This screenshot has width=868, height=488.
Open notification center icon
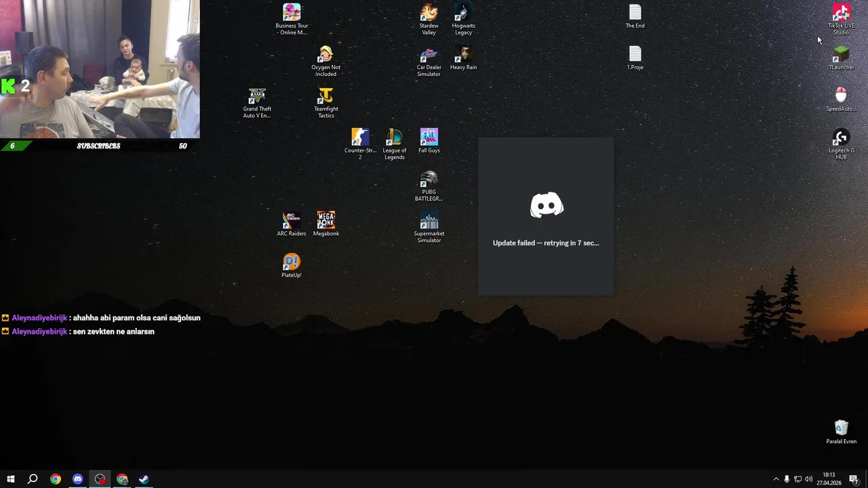tap(854, 479)
